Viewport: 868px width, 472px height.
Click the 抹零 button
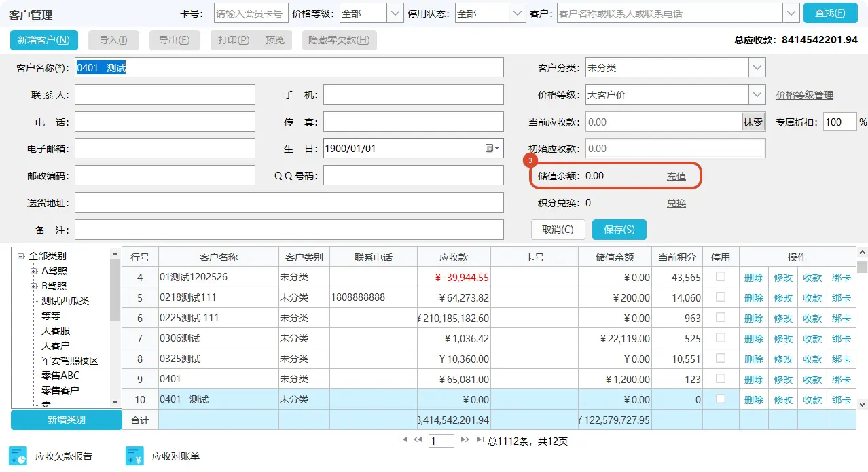point(753,122)
